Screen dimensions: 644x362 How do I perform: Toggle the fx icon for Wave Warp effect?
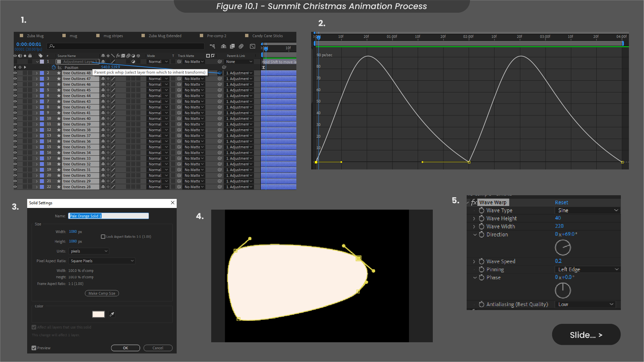pyautogui.click(x=474, y=202)
